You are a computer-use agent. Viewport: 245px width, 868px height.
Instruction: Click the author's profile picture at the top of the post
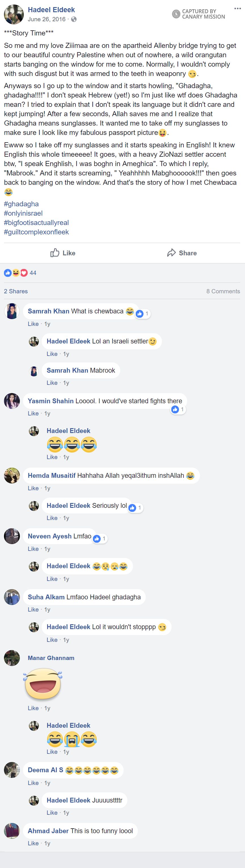tap(14, 14)
